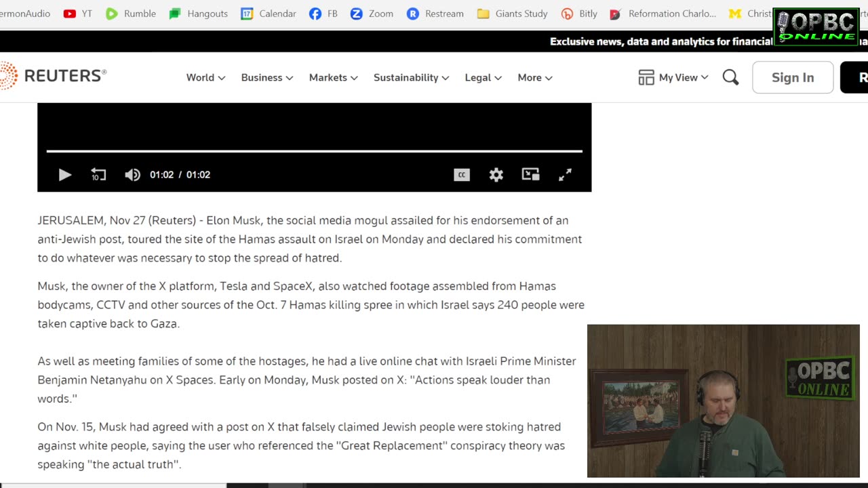Image resolution: width=868 pixels, height=488 pixels.
Task: Open the Giants Study bookmark folder
Action: 513,14
